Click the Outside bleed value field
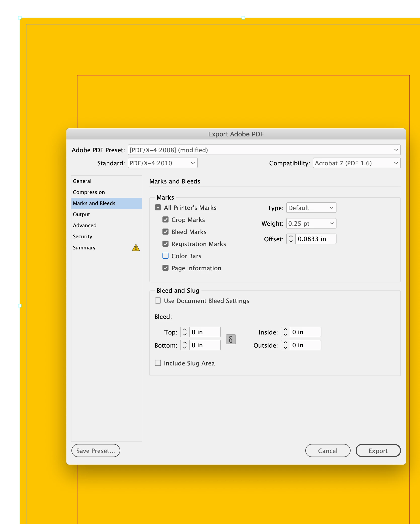The width and height of the screenshot is (420, 524). click(x=305, y=345)
